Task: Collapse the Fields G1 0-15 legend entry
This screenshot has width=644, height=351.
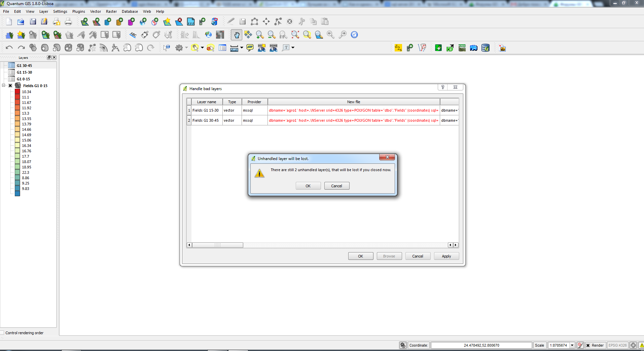Action: coord(3,85)
